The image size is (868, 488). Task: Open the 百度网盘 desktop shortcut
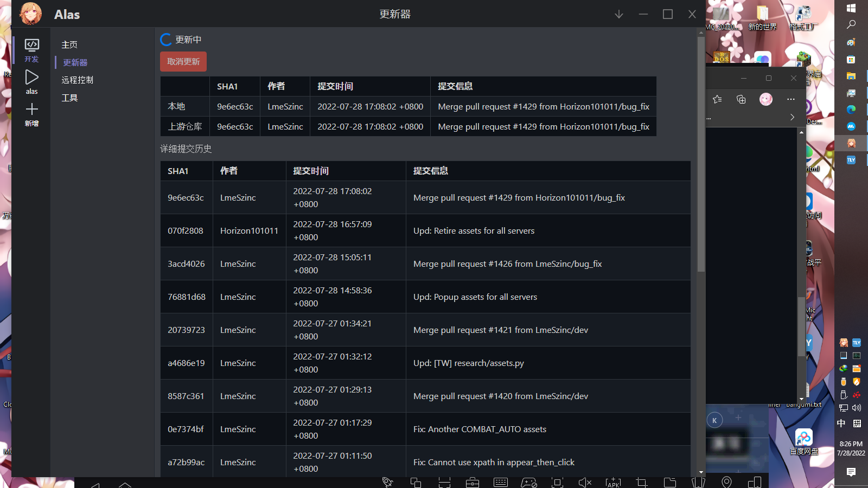(803, 442)
